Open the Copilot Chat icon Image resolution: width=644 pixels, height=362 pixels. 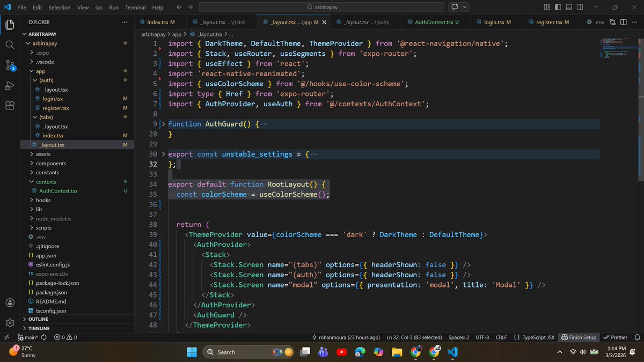coord(455,8)
